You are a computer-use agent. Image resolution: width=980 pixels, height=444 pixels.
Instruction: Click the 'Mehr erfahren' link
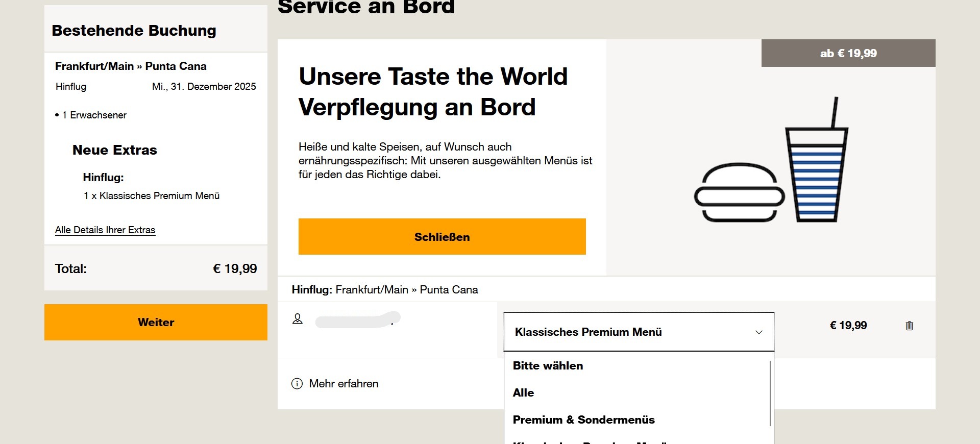[344, 384]
